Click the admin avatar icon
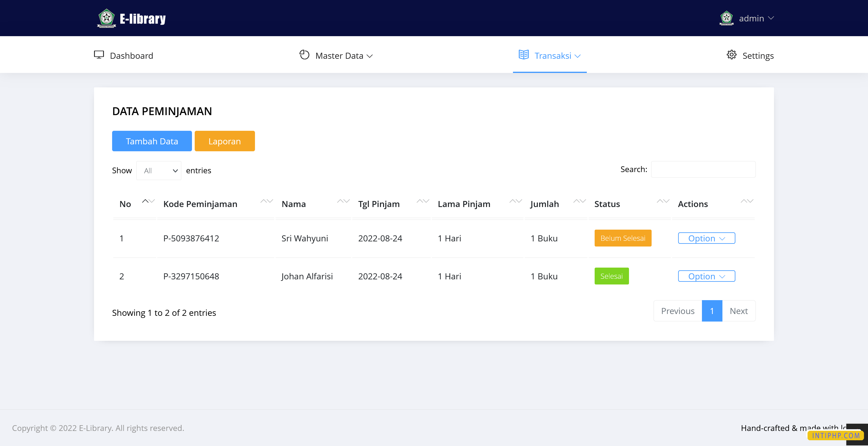The width and height of the screenshot is (868, 446). 726,18
